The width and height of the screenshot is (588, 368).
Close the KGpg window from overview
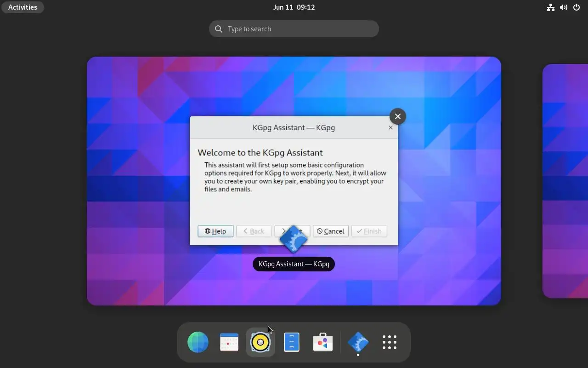pyautogui.click(x=398, y=116)
